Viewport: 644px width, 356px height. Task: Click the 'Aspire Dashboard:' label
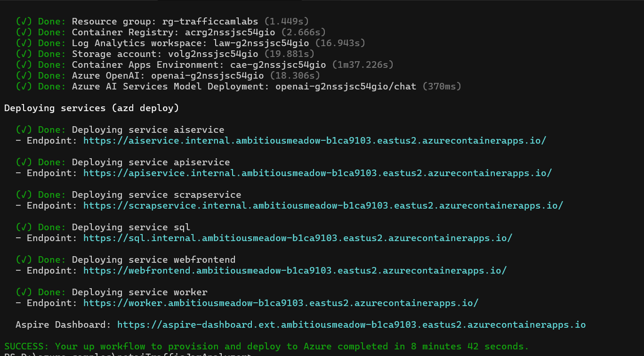[64, 324]
